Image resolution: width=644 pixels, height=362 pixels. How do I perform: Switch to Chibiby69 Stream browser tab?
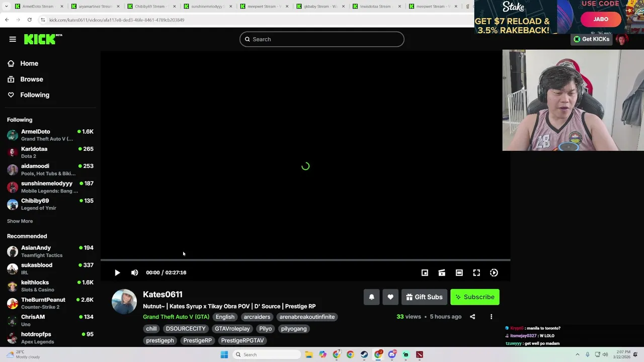(151, 7)
